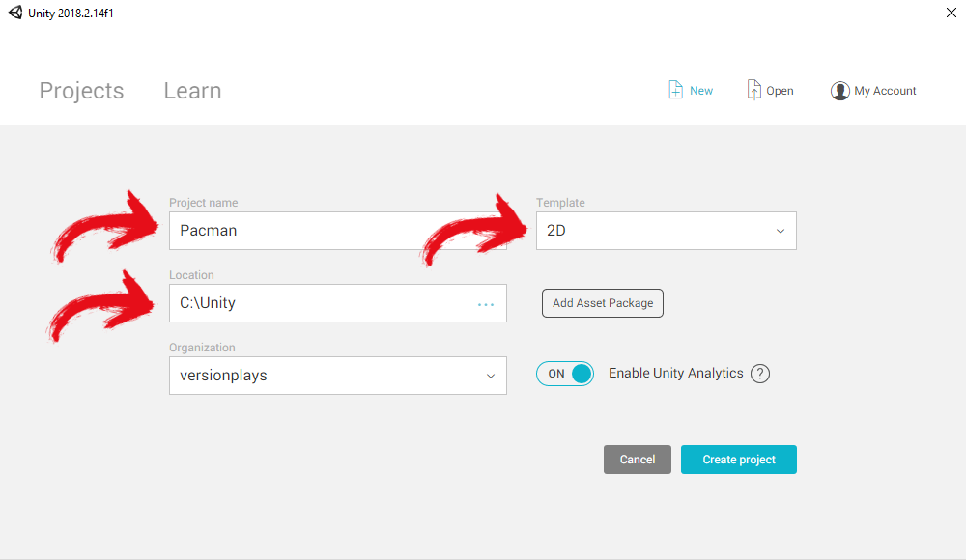Click the New project document icon
966x560 pixels.
click(x=675, y=90)
